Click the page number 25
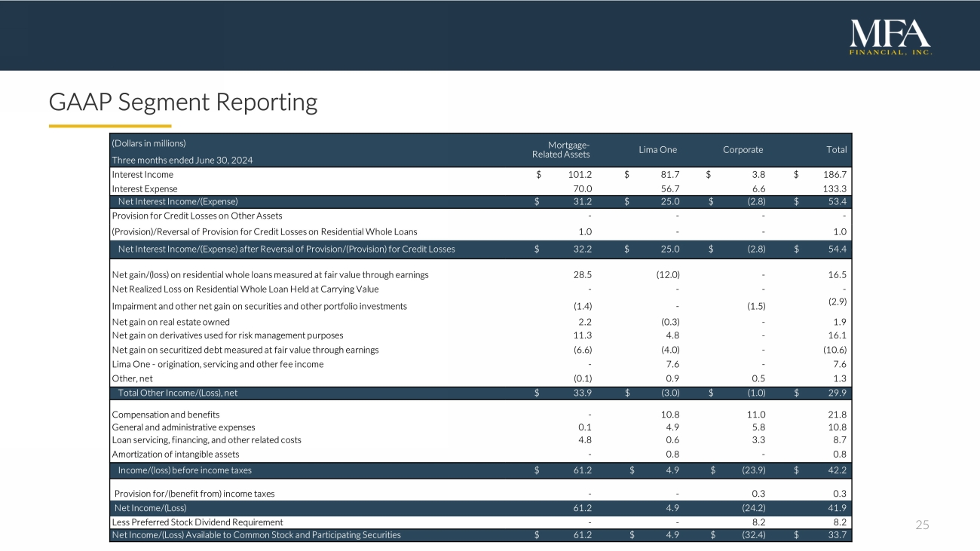The width and height of the screenshot is (980, 551). point(922,525)
